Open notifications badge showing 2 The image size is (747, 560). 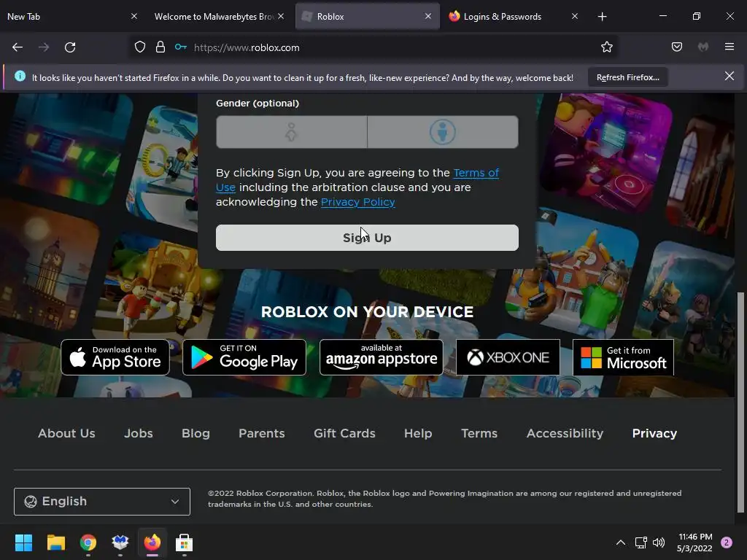[x=727, y=542]
